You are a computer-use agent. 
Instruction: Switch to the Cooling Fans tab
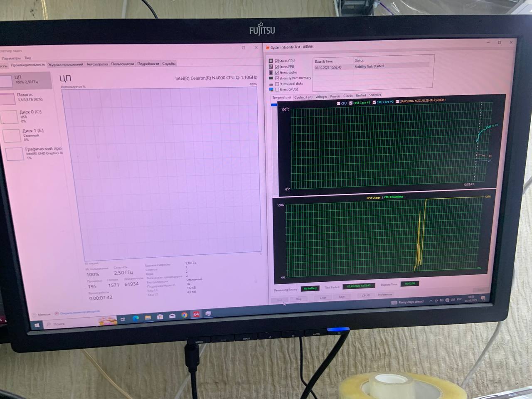click(x=303, y=97)
